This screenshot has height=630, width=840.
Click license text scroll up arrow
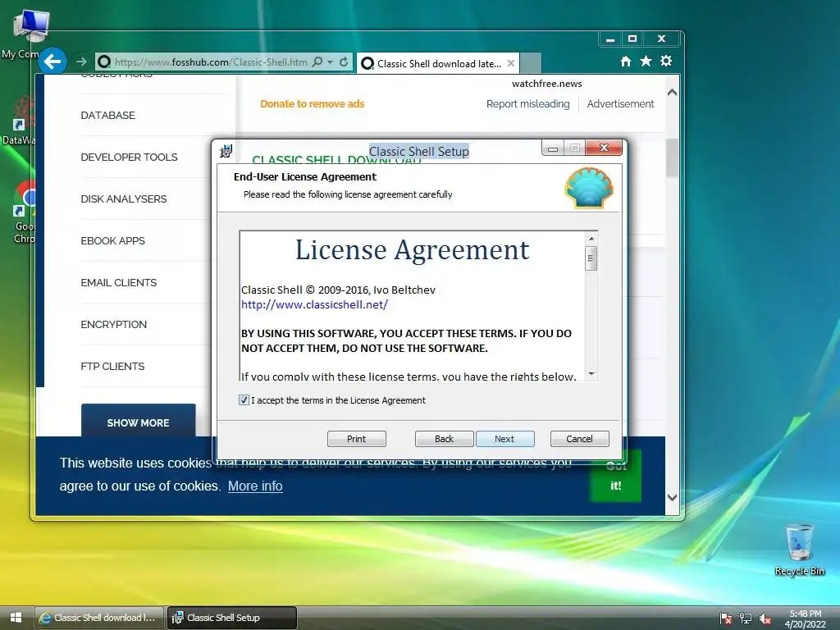tap(591, 239)
